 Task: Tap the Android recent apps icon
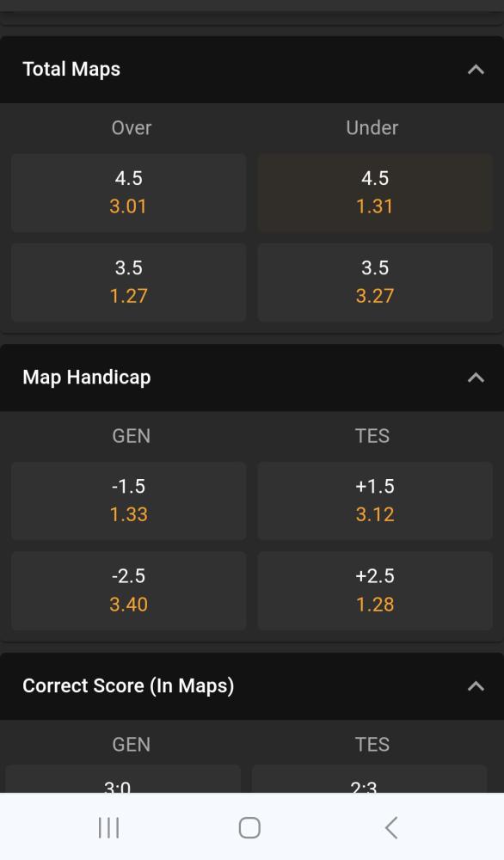[108, 827]
